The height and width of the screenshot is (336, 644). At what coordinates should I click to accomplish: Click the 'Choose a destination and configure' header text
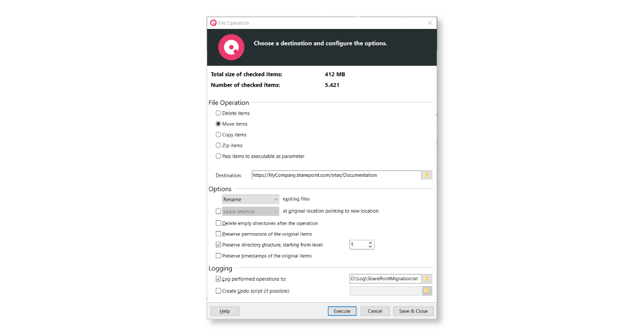pos(320,43)
